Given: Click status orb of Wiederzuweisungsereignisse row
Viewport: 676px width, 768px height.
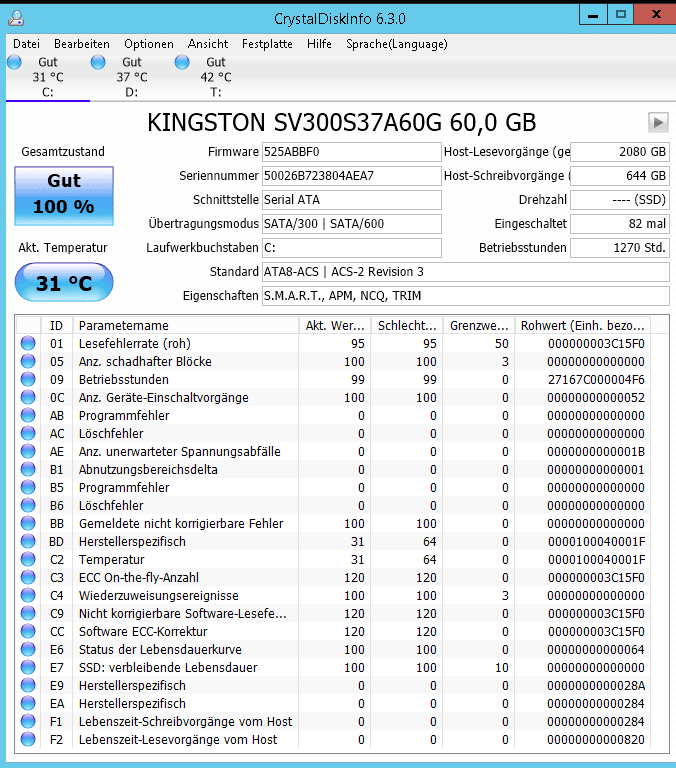Looking at the screenshot, I should coord(28,595).
